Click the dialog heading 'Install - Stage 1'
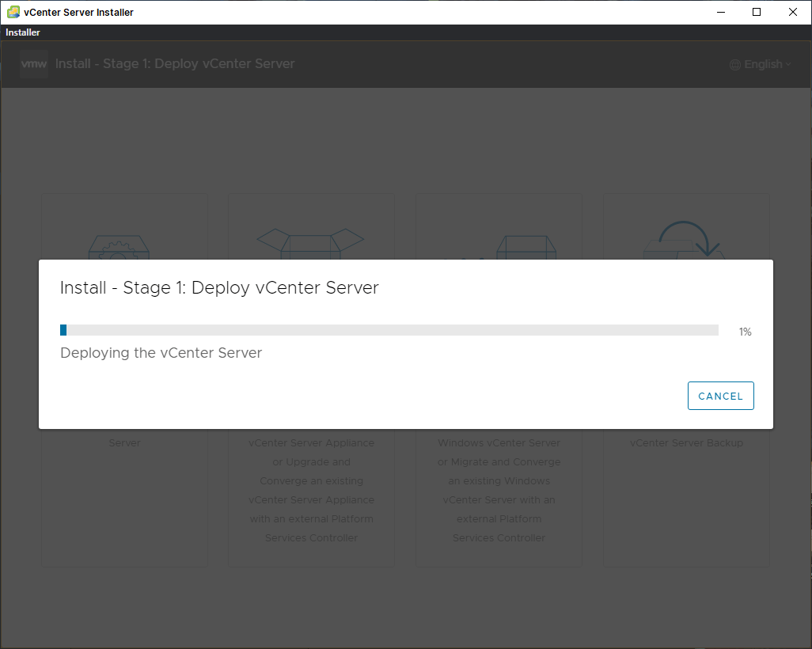812x649 pixels. click(x=219, y=288)
